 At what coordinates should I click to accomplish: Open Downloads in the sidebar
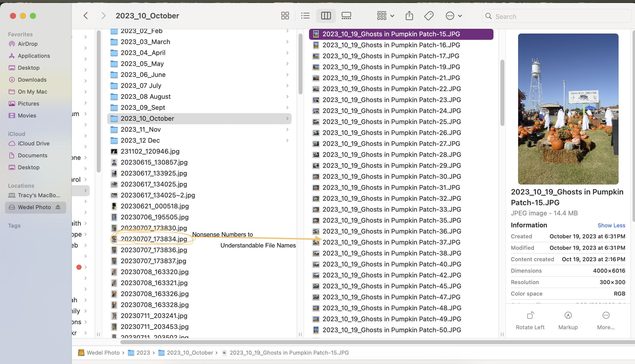pos(32,80)
